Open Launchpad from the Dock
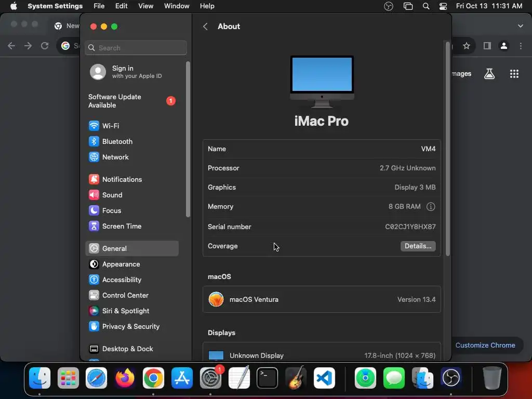The height and width of the screenshot is (399, 532). click(x=68, y=378)
